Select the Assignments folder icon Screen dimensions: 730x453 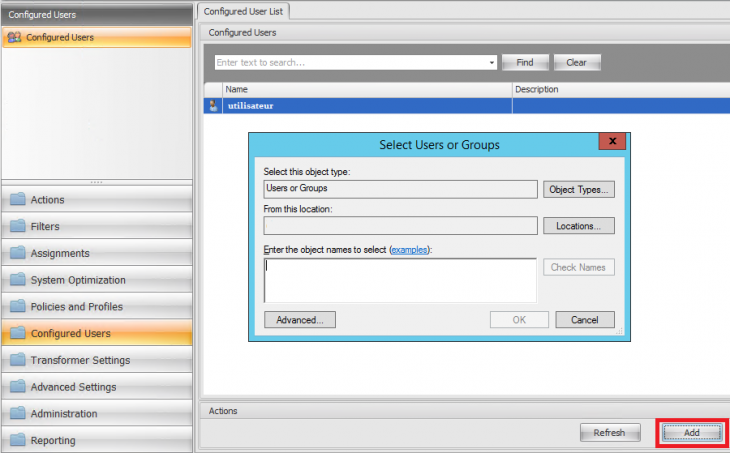[18, 254]
